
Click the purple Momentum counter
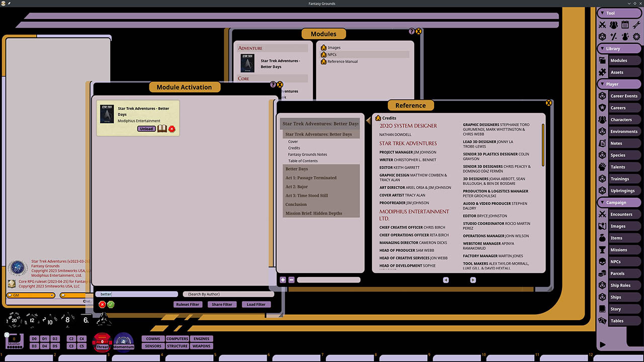click(123, 343)
